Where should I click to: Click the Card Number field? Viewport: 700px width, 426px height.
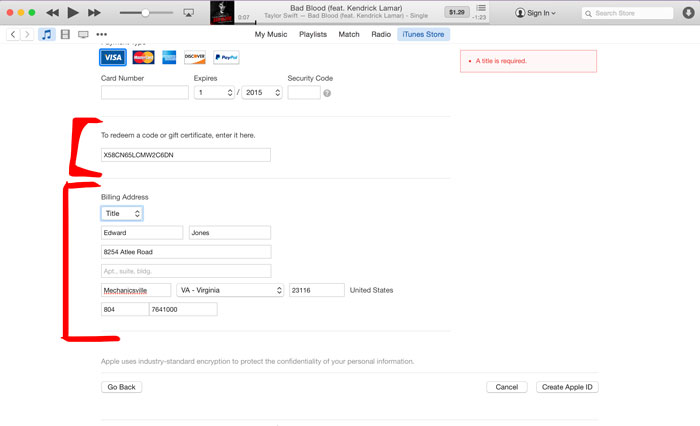point(145,92)
